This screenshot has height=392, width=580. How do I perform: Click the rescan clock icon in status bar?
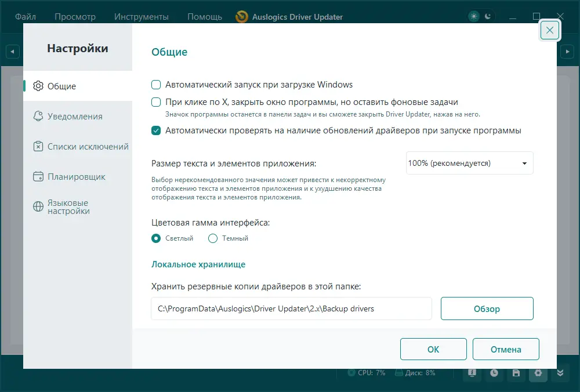click(x=494, y=373)
